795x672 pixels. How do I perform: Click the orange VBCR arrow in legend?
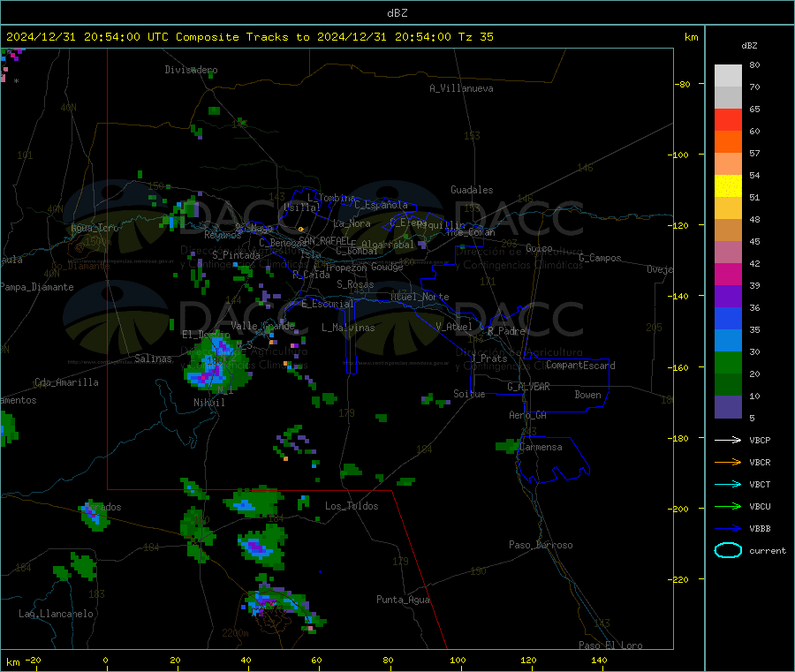tap(728, 462)
